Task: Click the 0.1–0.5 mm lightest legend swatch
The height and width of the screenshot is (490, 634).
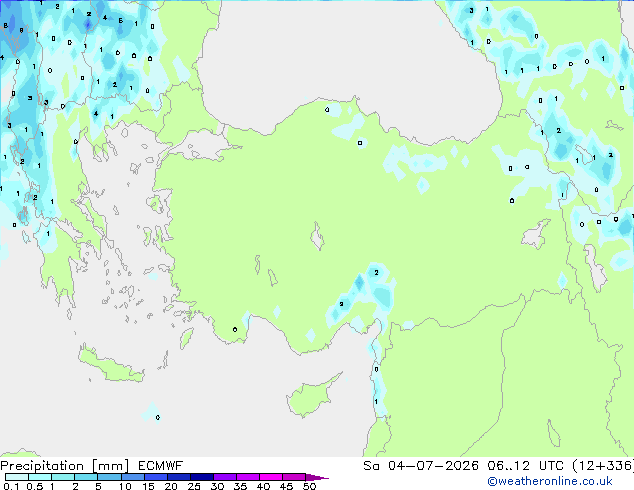Action: tap(17, 477)
